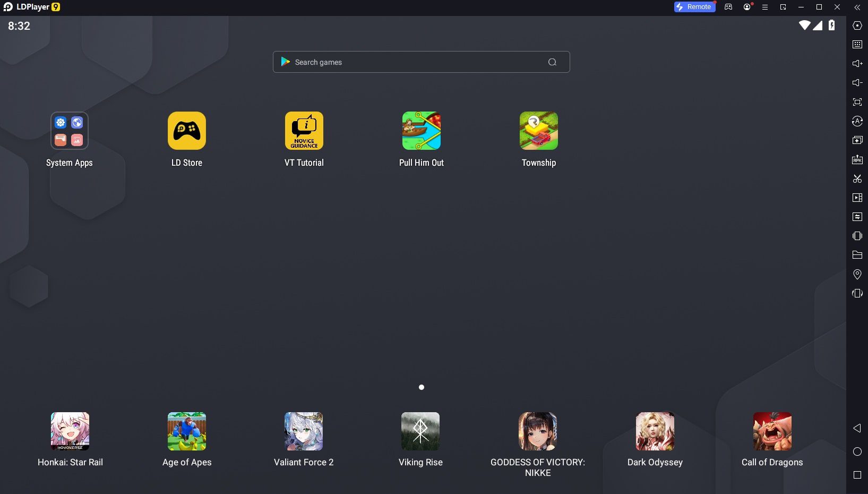Click the Wi-Fi status icon
Screen dimensions: 868x494
804,25
